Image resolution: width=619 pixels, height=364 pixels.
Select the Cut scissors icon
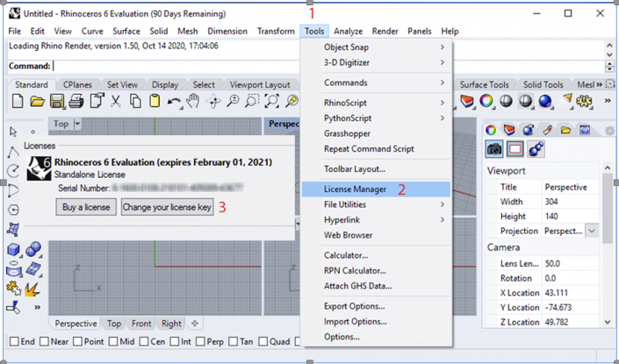click(x=115, y=102)
